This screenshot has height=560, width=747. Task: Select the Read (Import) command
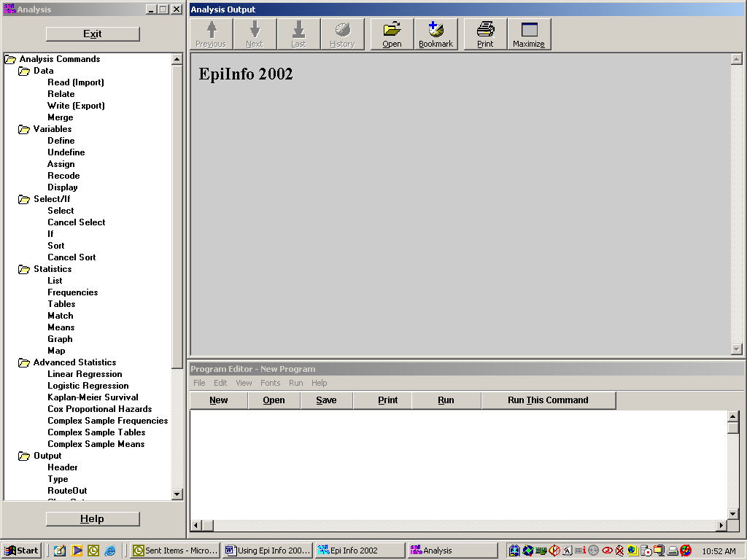76,82
